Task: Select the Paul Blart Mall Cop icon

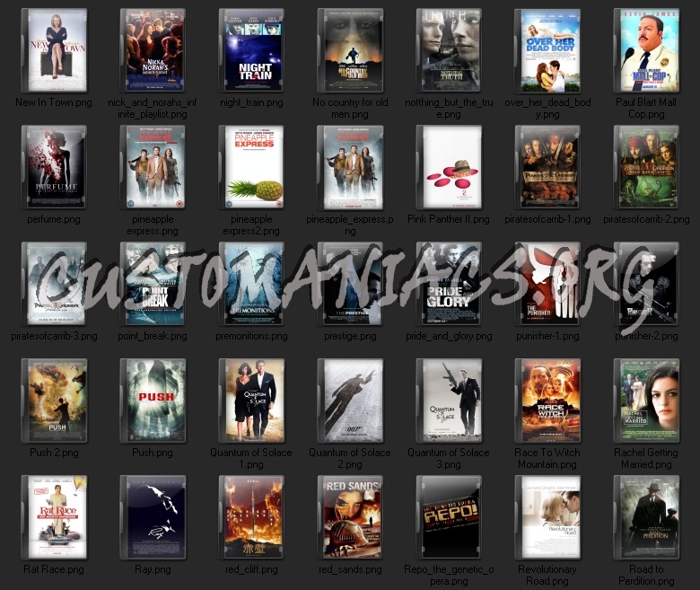Action: pyautogui.click(x=646, y=50)
